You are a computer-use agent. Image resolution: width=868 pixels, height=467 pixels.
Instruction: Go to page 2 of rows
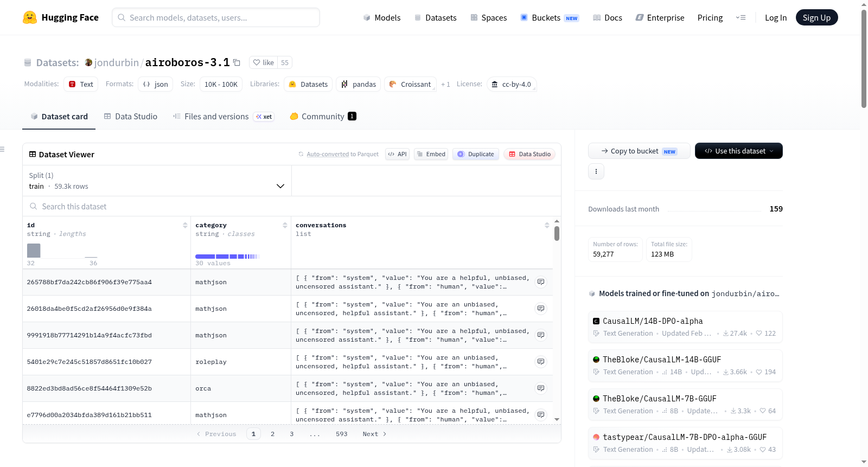pyautogui.click(x=272, y=434)
